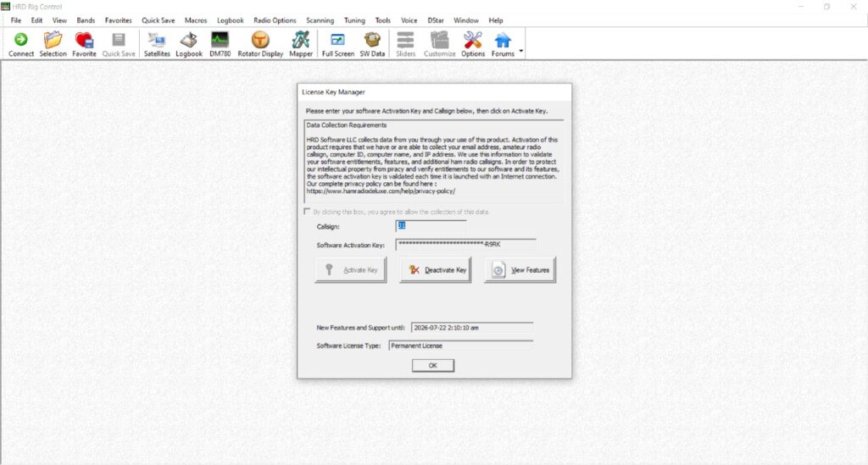Viewport: 868px width, 465px height.
Task: Launch Logbook from the toolbar
Action: (189, 44)
